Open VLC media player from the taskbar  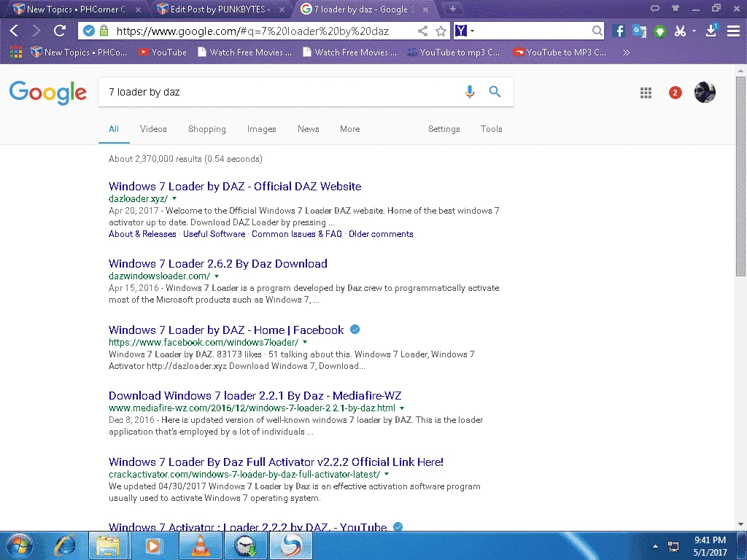(x=200, y=545)
